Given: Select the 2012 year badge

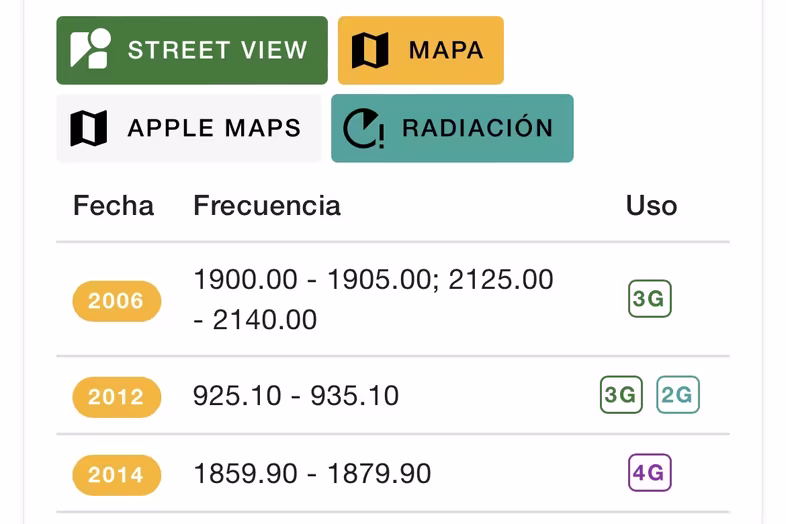Looking at the screenshot, I should coord(117,397).
